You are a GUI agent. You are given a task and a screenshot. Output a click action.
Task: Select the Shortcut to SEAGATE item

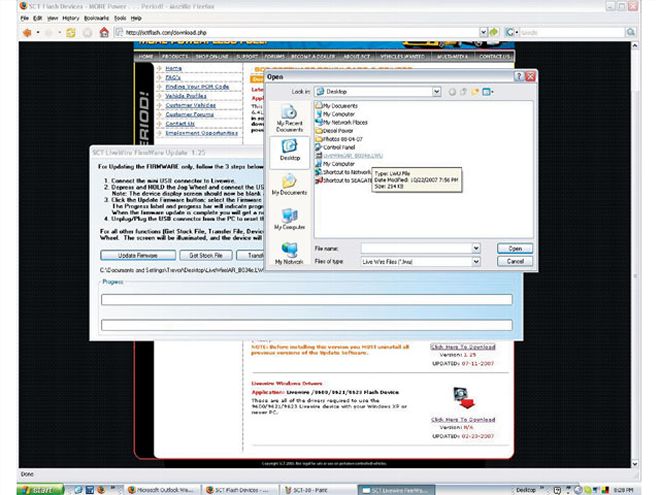click(343, 181)
